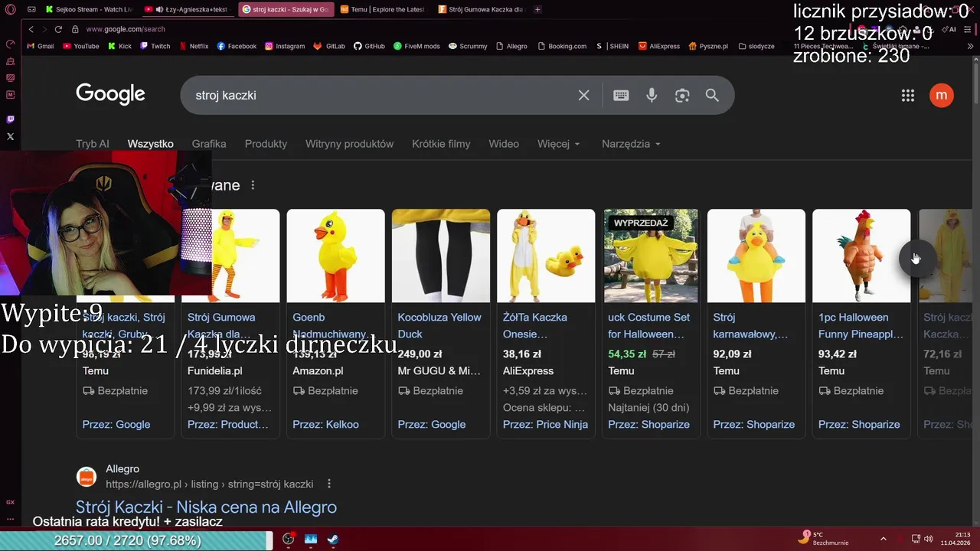Open Strój karnawałowy product link
Screen dimensions: 980x551
pyautogui.click(x=750, y=325)
